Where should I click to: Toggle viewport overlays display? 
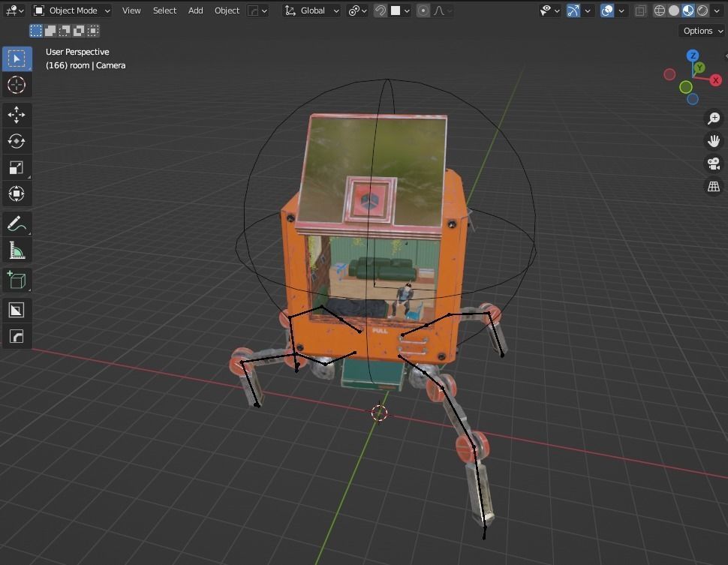point(607,11)
